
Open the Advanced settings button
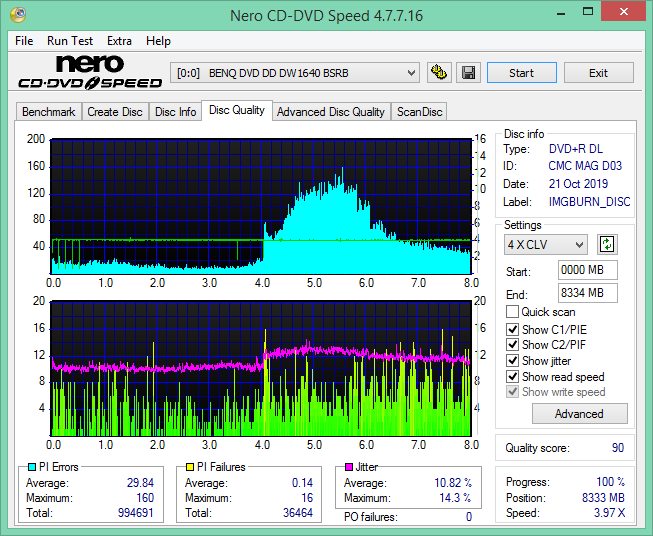(x=579, y=414)
